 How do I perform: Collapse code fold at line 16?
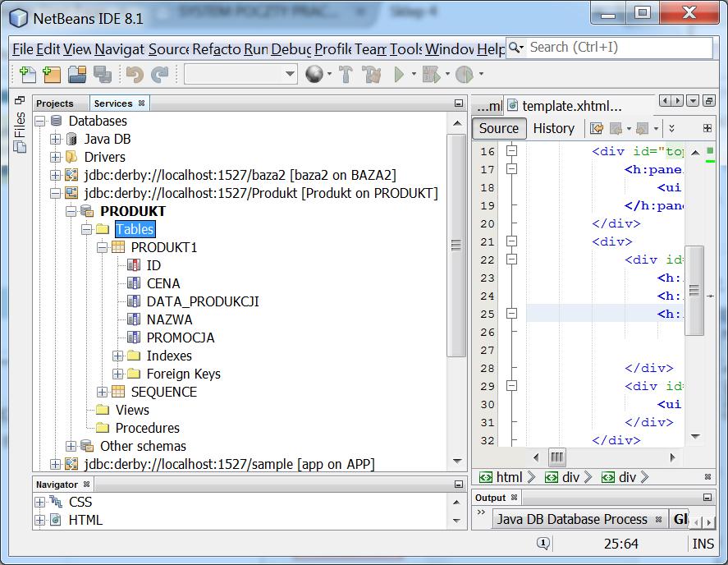(511, 150)
